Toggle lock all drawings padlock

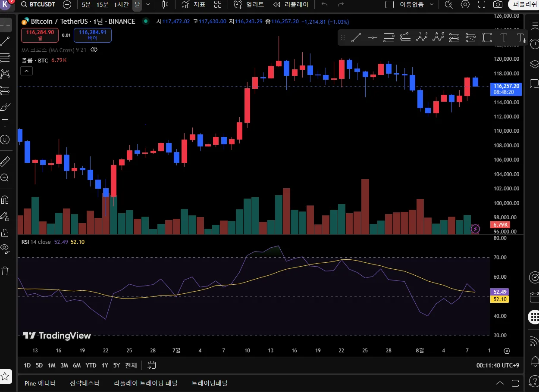coord(5,233)
